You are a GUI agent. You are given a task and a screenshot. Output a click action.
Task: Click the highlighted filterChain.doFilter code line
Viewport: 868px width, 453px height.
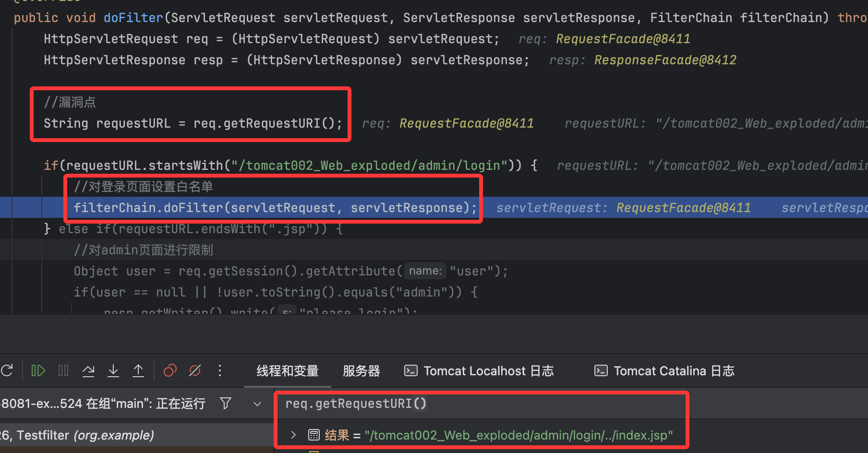click(x=275, y=208)
